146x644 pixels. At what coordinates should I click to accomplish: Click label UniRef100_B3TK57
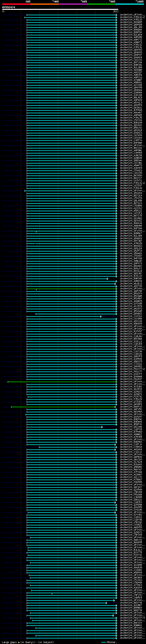pyautogui.click(x=131, y=331)
